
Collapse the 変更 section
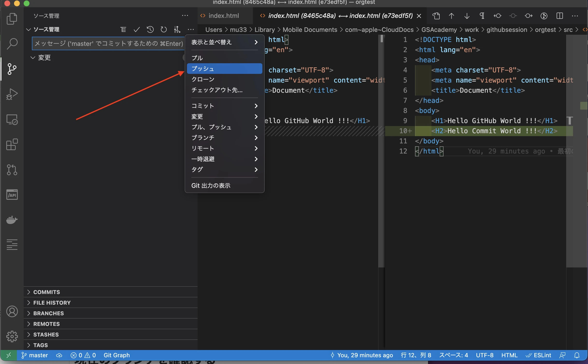pos(33,58)
